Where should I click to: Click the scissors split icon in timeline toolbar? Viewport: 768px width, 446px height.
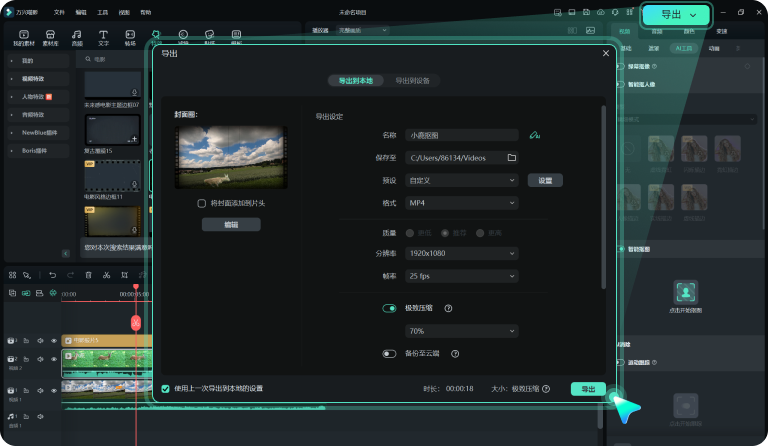107,275
